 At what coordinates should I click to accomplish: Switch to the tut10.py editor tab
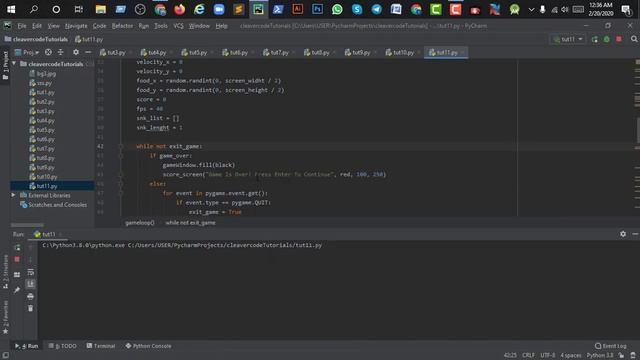pyautogui.click(x=400, y=52)
